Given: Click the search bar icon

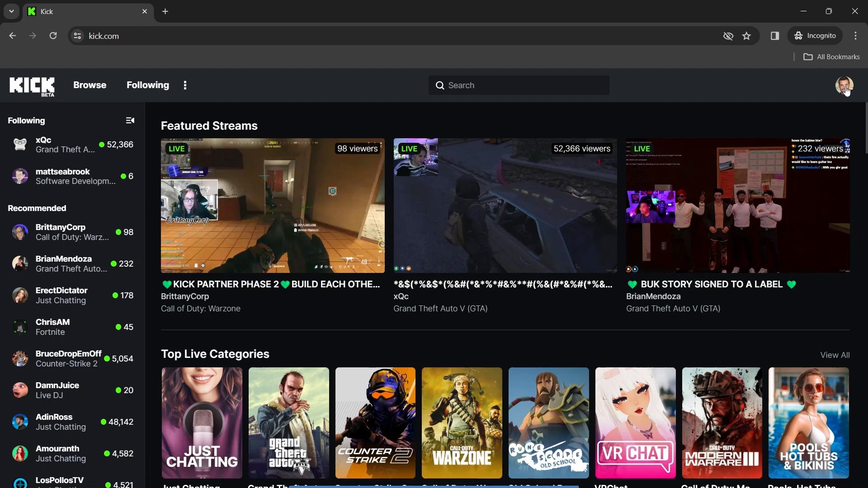Looking at the screenshot, I should pyautogui.click(x=439, y=84).
